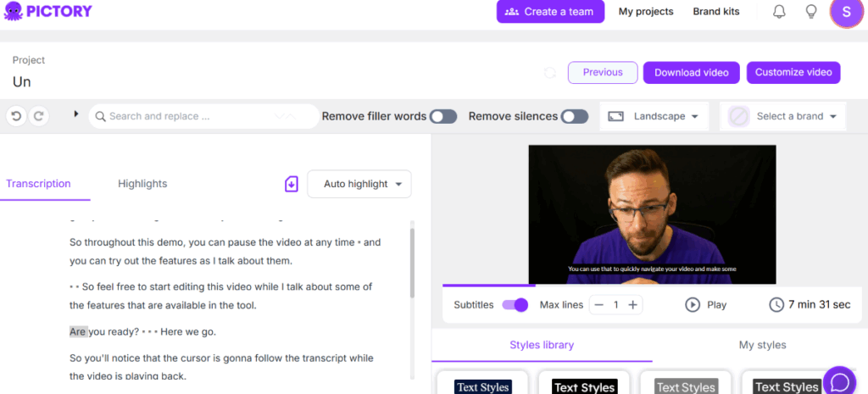Enable Remove filler words toggle
This screenshot has width=868, height=394.
pos(443,116)
